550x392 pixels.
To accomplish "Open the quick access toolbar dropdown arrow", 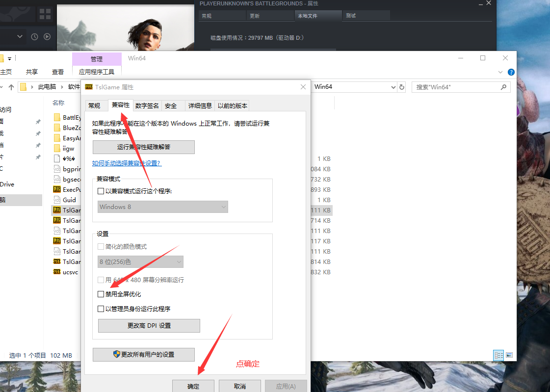I will pyautogui.click(x=9, y=58).
